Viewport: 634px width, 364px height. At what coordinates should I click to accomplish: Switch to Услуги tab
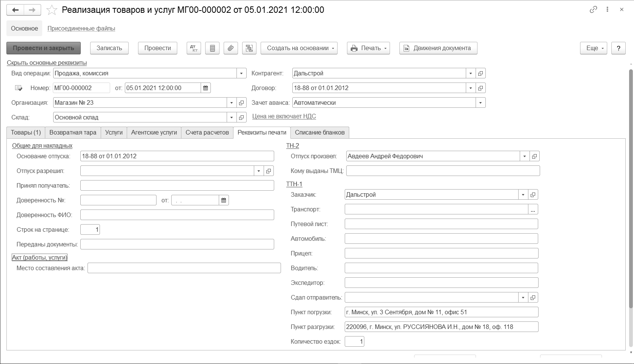[114, 132]
